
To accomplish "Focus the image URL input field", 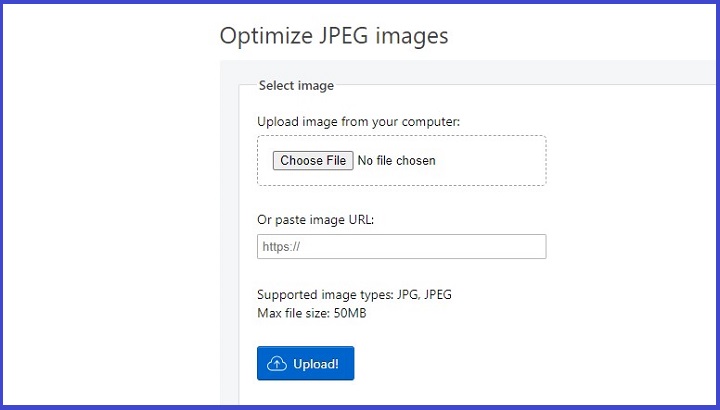I will (401, 247).
